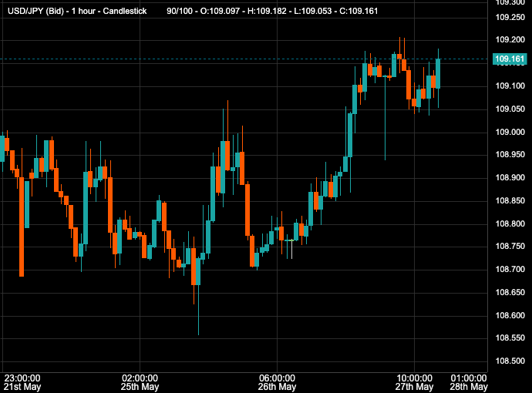The image size is (532, 393).
Task: Click the 108.550 price axis label
Action: click(510, 338)
